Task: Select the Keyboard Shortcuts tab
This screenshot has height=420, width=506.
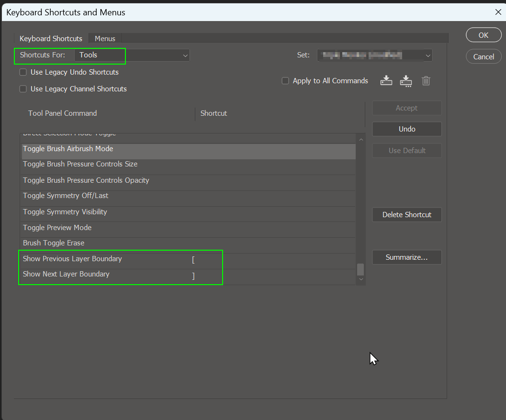Action: 51,38
